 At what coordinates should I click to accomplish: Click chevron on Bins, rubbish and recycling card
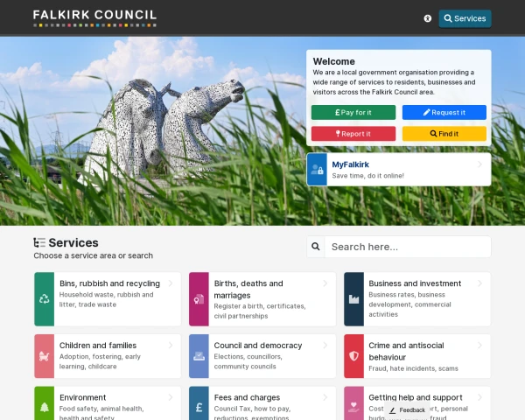[171, 283]
